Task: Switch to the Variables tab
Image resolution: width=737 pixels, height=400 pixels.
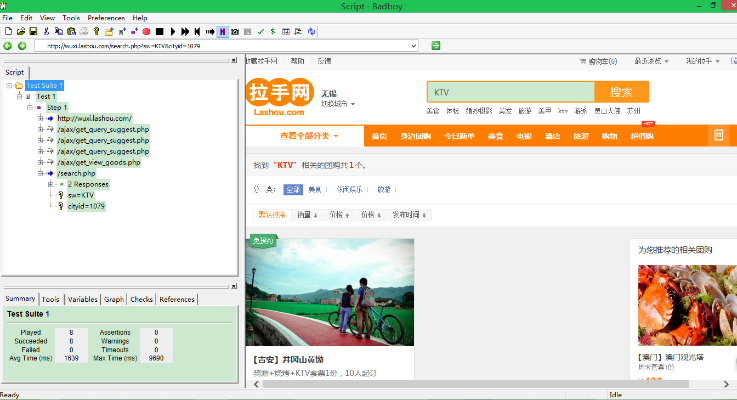Action: 83,299
